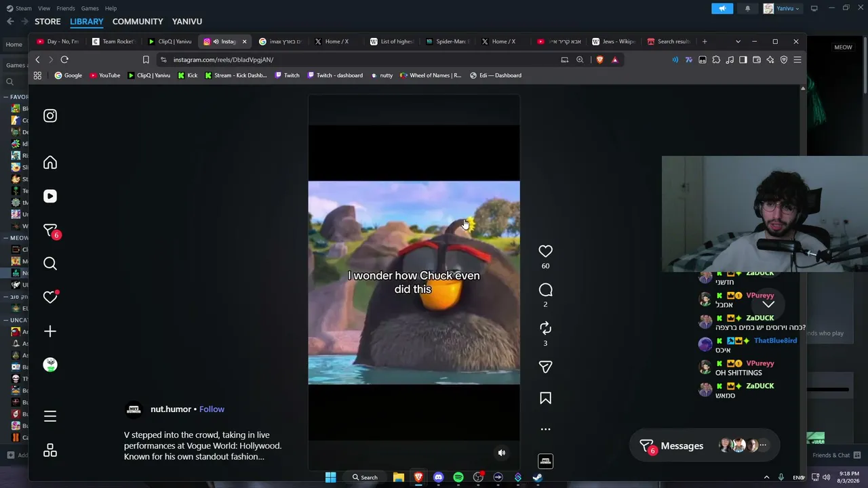Screen dimensions: 868x488
Task: Open Instagram notifications heart icon
Action: click(x=50, y=297)
